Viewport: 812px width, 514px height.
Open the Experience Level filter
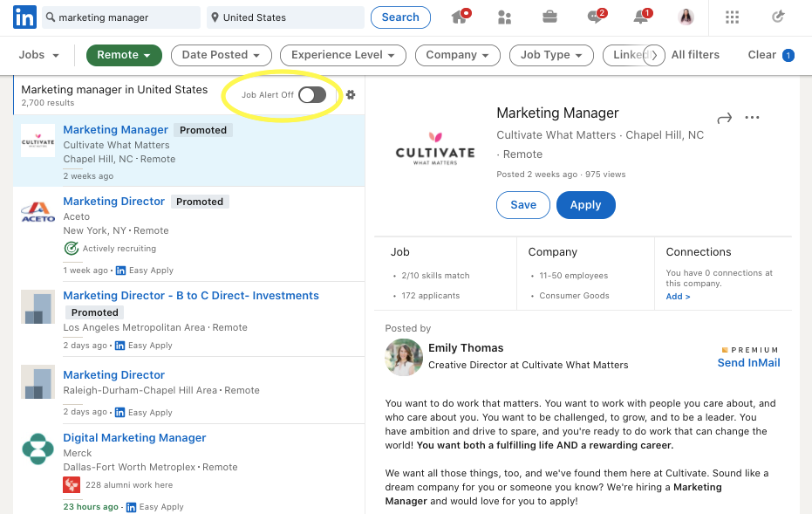point(343,55)
